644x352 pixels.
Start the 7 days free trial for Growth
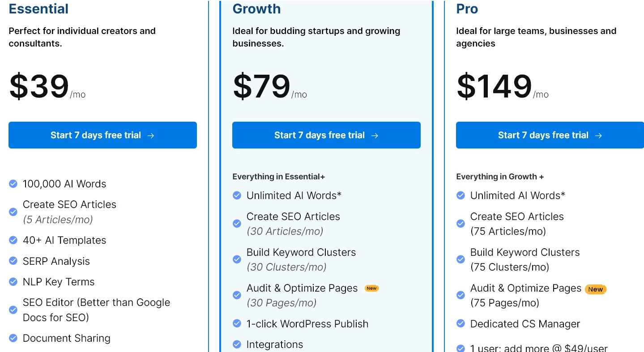tap(326, 135)
